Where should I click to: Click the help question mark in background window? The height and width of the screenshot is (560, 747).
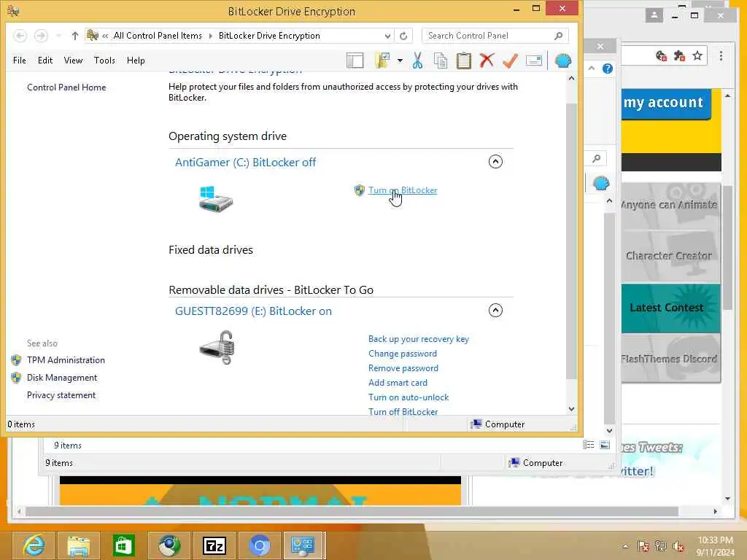click(x=608, y=69)
